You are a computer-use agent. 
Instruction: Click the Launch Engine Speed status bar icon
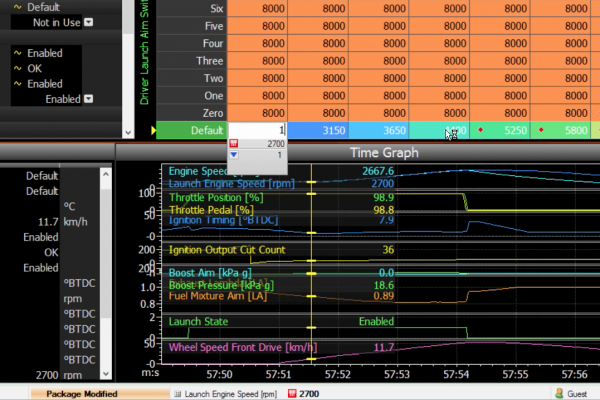[x=177, y=394]
